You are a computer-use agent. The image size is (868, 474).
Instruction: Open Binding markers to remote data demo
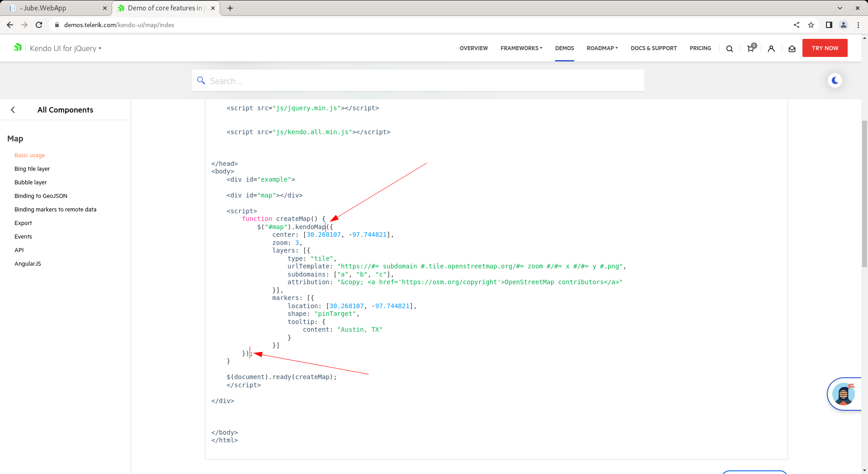[55, 209]
